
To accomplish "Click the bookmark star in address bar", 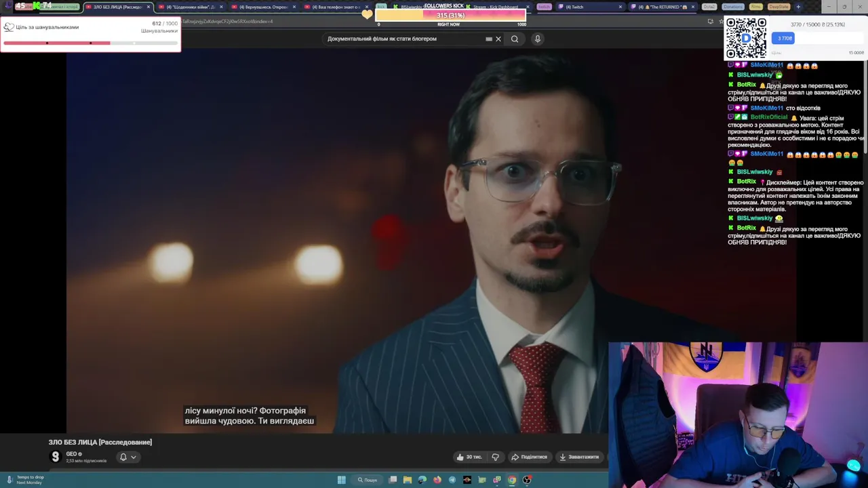I will [721, 21].
